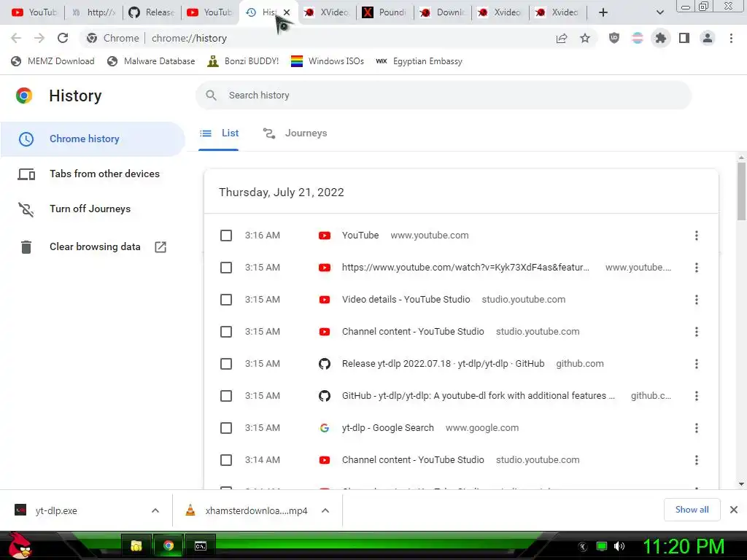The width and height of the screenshot is (747, 560).
Task: Open more actions for 3:16 AM YouTube entry
Action: (697, 236)
